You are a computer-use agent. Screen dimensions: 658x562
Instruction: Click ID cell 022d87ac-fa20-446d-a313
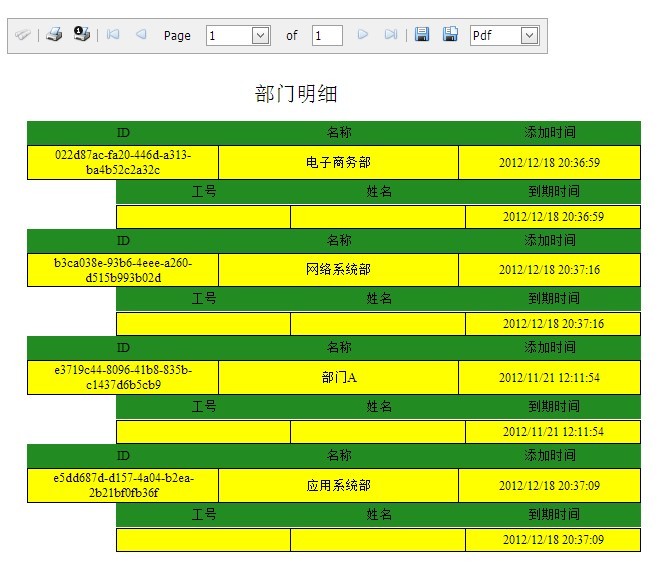(x=123, y=162)
